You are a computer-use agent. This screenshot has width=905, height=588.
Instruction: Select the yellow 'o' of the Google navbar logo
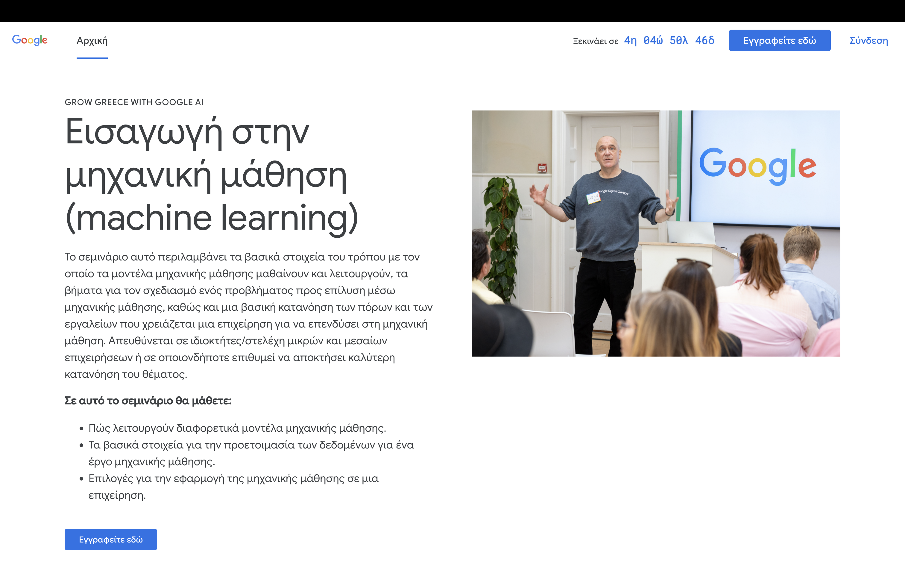[x=31, y=41]
